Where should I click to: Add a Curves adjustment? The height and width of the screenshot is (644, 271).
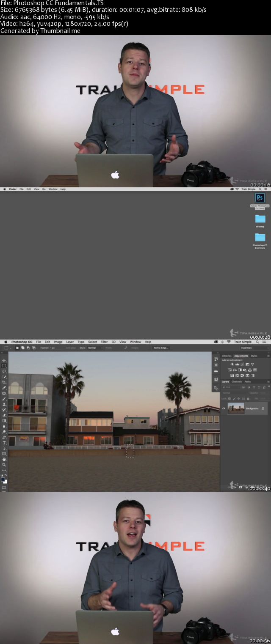242,364
